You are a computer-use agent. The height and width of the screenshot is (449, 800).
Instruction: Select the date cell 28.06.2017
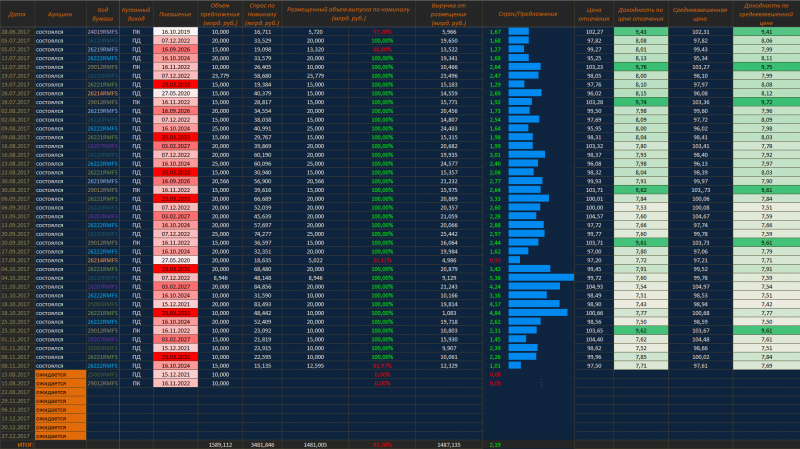[x=17, y=33]
